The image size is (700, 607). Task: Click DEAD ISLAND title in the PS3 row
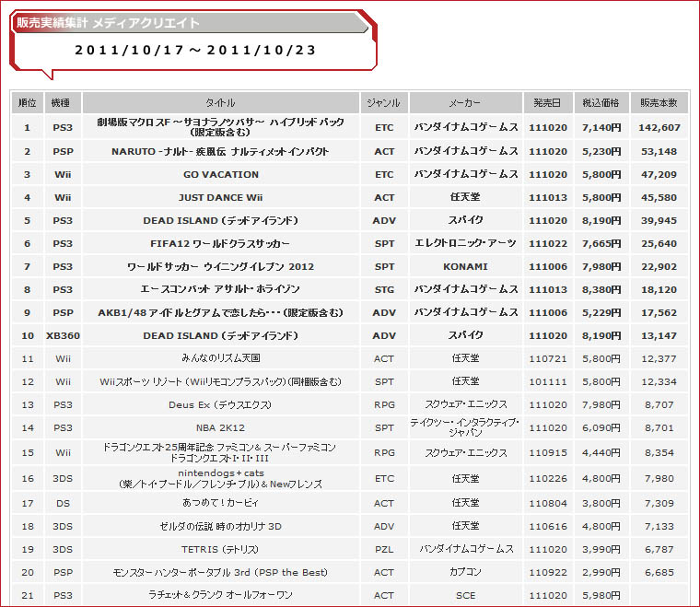click(220, 220)
